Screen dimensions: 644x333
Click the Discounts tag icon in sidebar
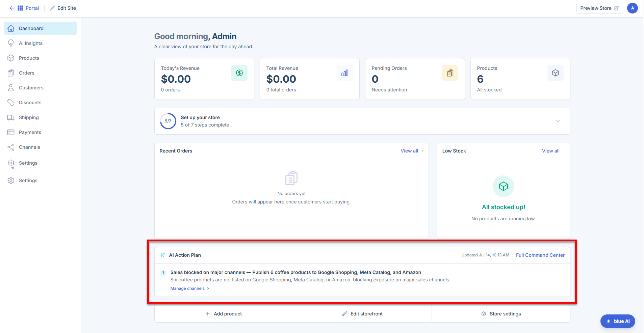click(11, 103)
